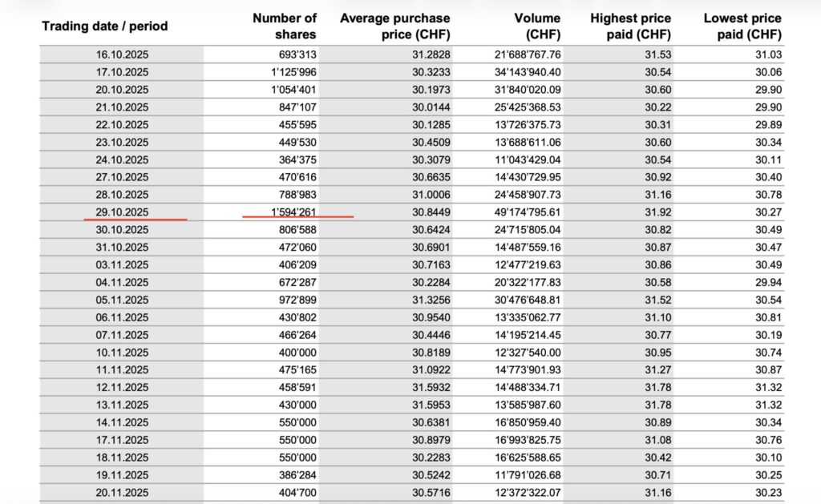Click the 'Average purchase price (CHF)' header
The image size is (821, 504).
coord(394,26)
